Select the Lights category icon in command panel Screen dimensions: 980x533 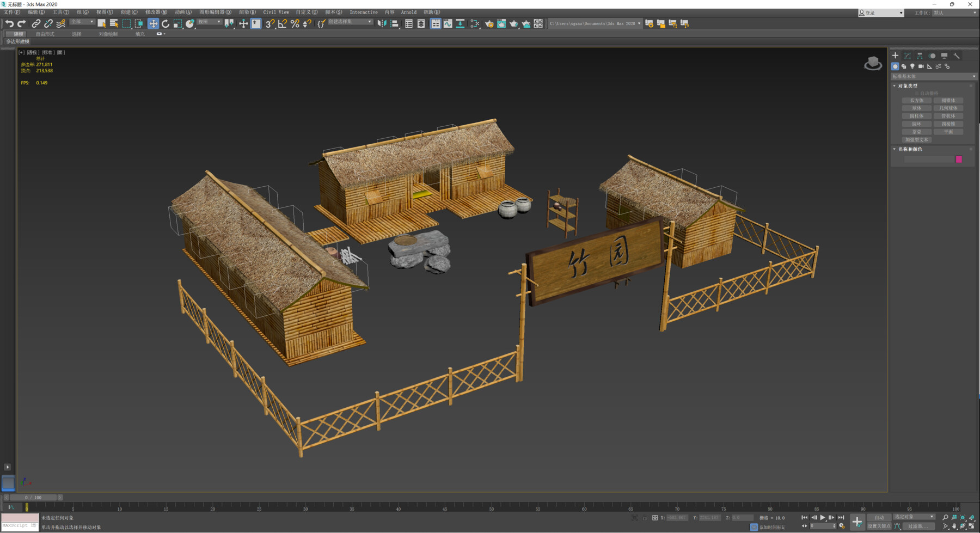(912, 66)
